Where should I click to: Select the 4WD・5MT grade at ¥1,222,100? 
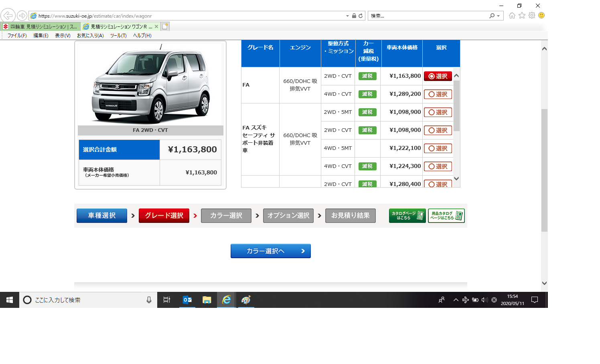coord(438,148)
